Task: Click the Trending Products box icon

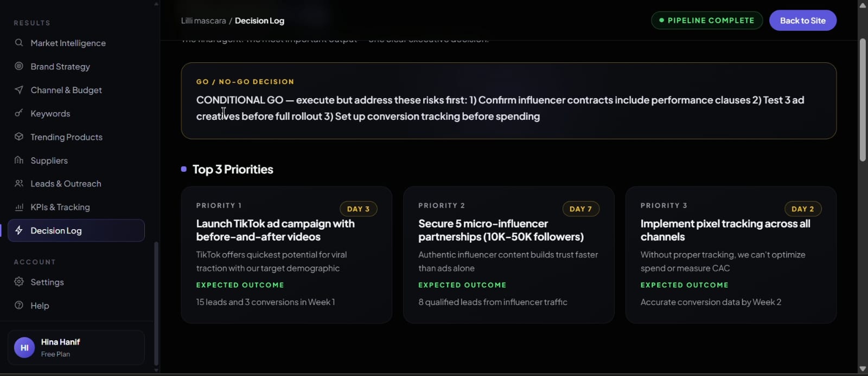Action: [x=19, y=137]
